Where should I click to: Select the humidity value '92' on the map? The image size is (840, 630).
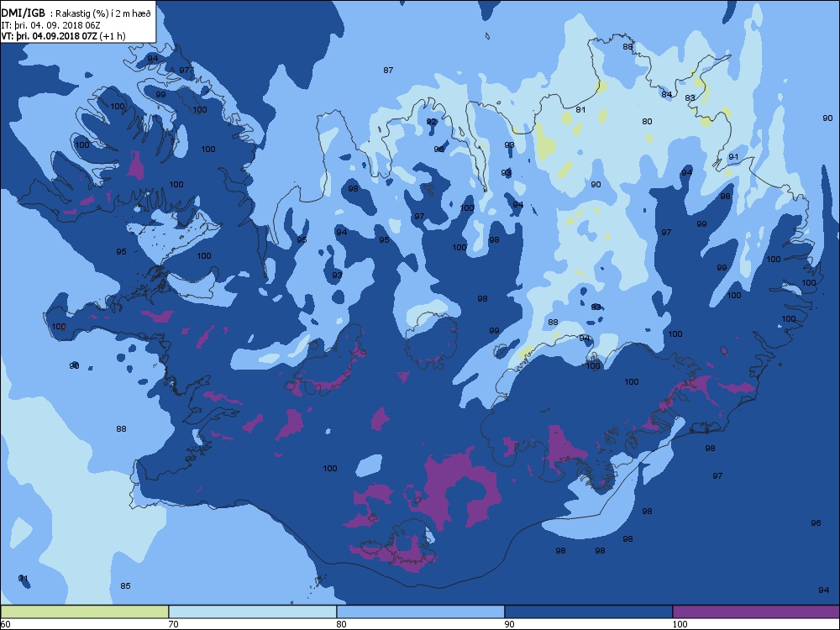pyautogui.click(x=431, y=122)
